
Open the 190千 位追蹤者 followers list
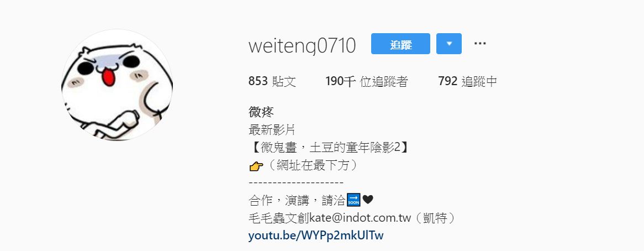(x=366, y=81)
